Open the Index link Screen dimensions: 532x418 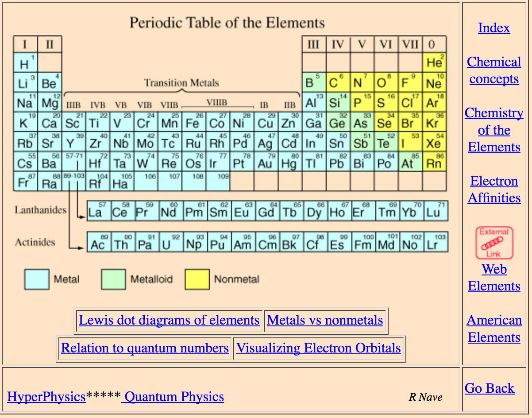[494, 28]
